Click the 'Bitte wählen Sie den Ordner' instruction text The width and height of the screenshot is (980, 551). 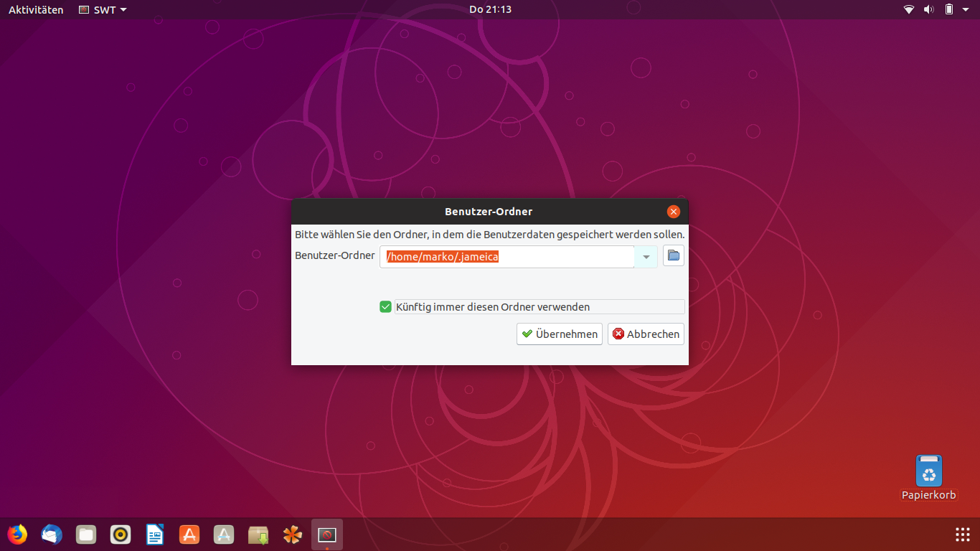click(x=490, y=235)
